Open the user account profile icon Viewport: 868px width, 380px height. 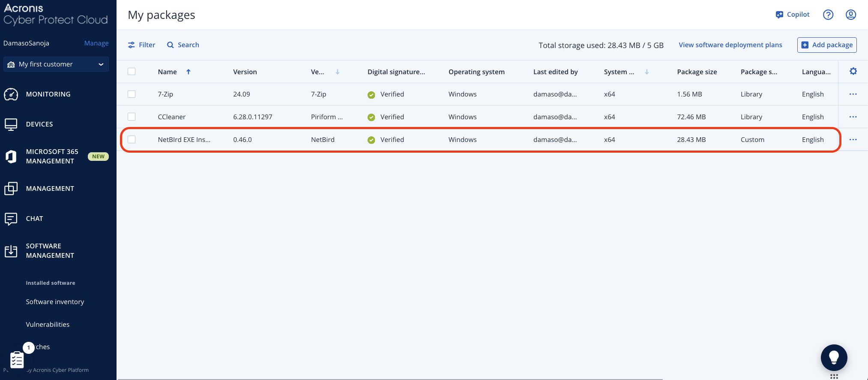pyautogui.click(x=851, y=15)
